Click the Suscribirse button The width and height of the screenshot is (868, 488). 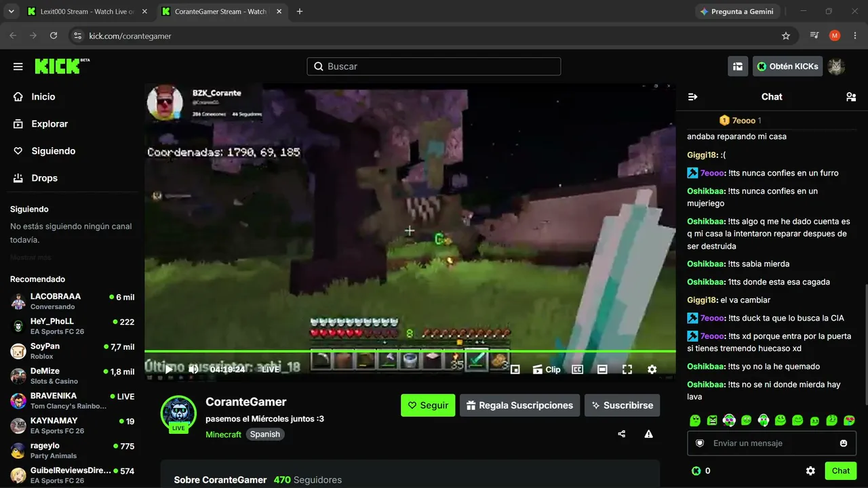tap(622, 405)
